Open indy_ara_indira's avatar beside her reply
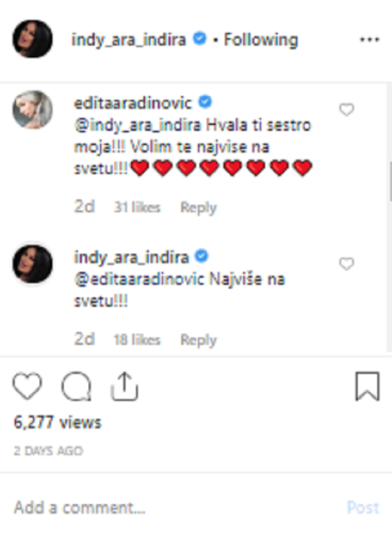The height and width of the screenshot is (537, 392). pos(33,264)
